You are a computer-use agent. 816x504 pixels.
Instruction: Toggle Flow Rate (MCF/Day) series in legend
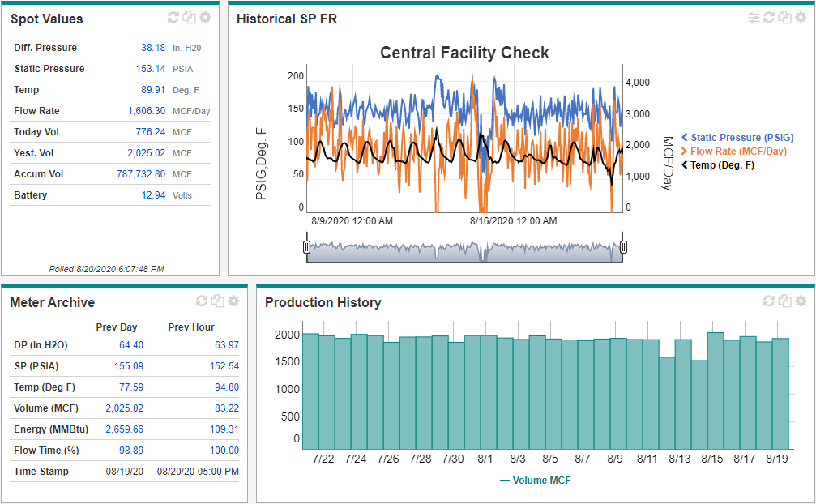[x=737, y=152]
